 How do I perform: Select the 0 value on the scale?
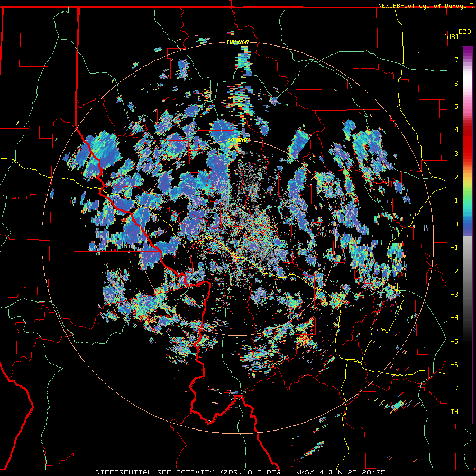pyautogui.click(x=456, y=224)
